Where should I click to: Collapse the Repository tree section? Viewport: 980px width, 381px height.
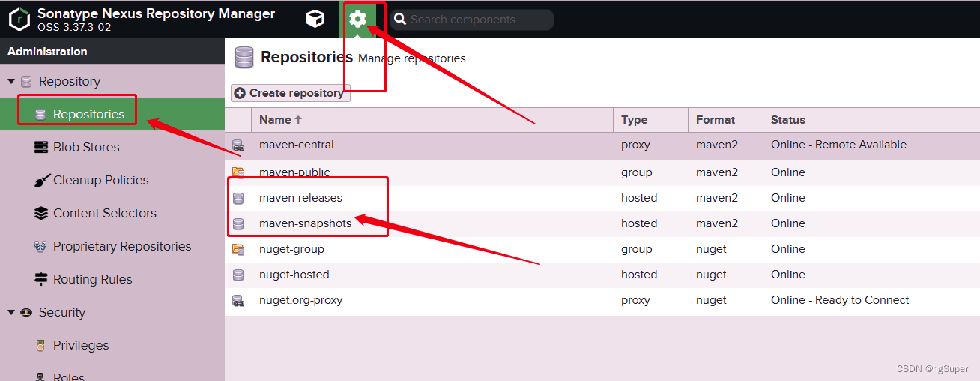11,81
